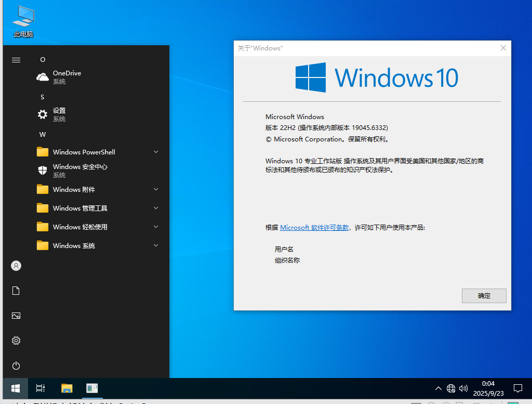The image size is (532, 404).
Task: Show hidden system tray icons
Action: [x=438, y=388]
